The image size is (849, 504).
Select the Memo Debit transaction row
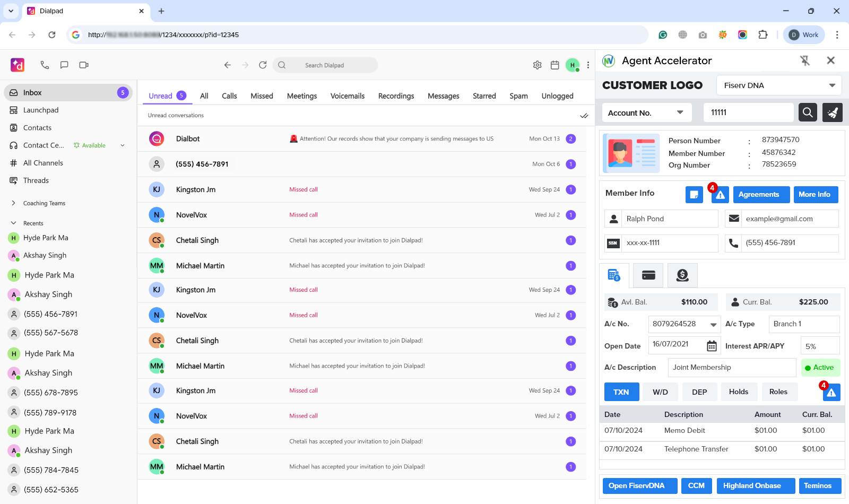pos(722,431)
